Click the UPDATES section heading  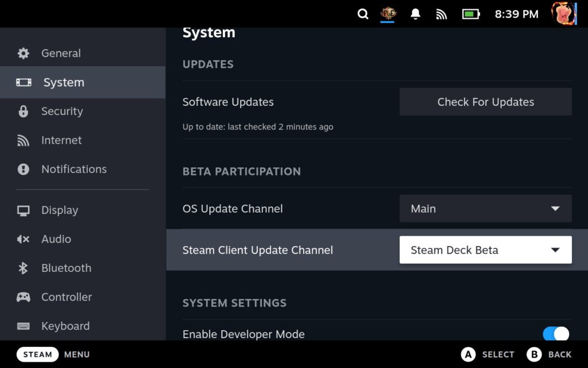coord(208,64)
